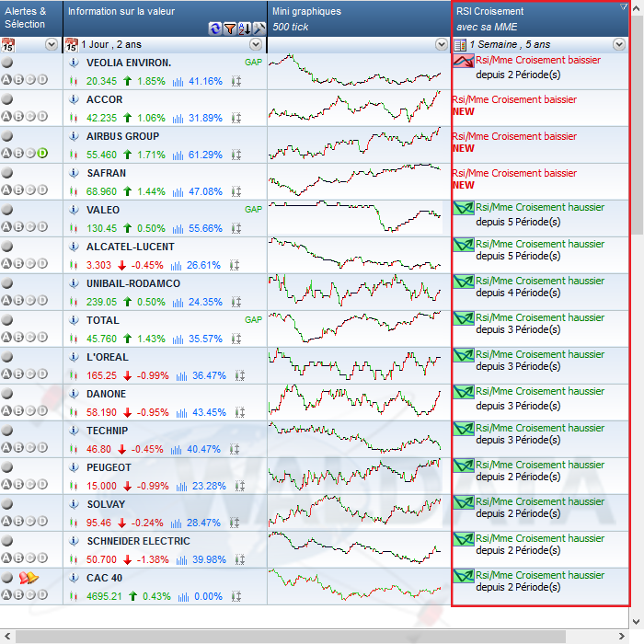Click the A-Z sort icon
644x644 pixels.
click(x=245, y=29)
